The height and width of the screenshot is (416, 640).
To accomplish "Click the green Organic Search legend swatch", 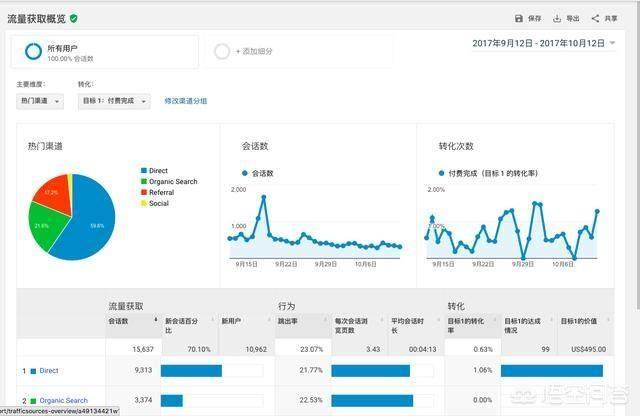I will click(144, 182).
